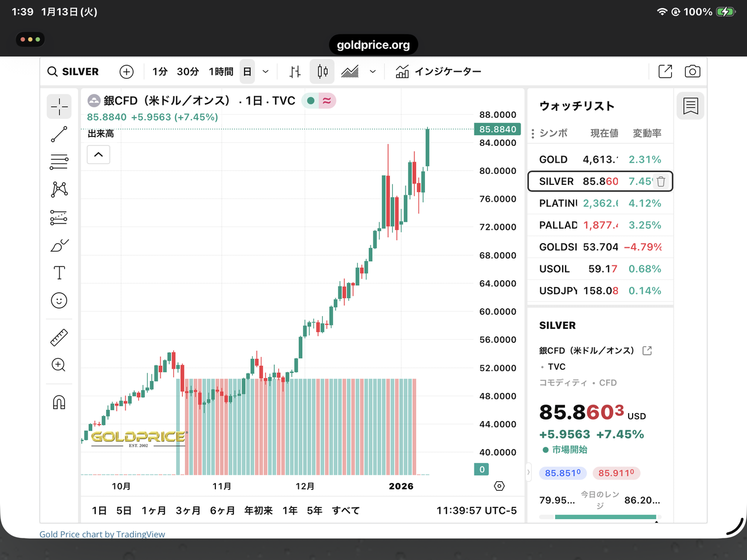The width and height of the screenshot is (747, 560).
Task: Switch to the 30分 interval
Action: (187, 72)
